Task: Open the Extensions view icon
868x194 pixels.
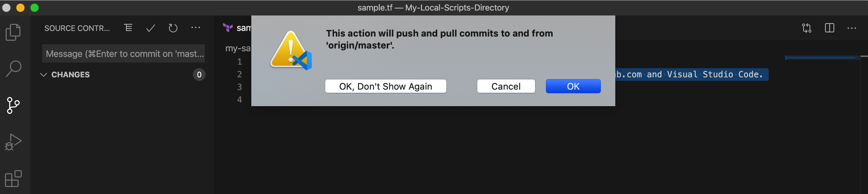Action: click(x=13, y=179)
